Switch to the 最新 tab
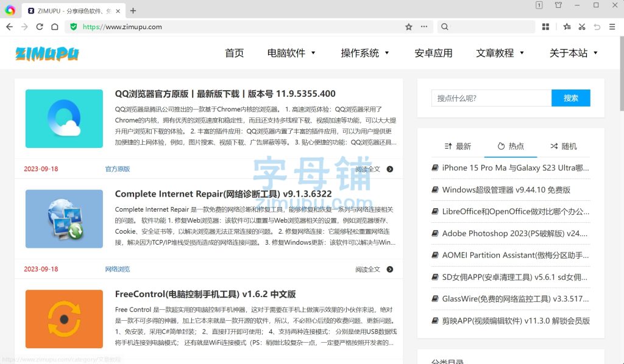The width and height of the screenshot is (624, 364). click(458, 146)
